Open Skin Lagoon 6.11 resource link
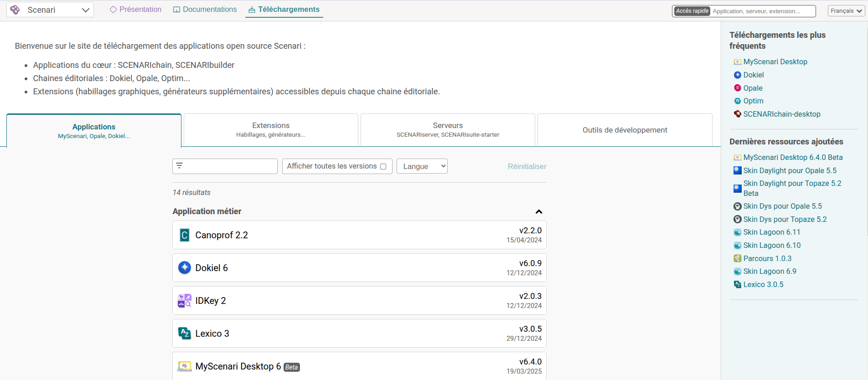868x380 pixels. (772, 232)
